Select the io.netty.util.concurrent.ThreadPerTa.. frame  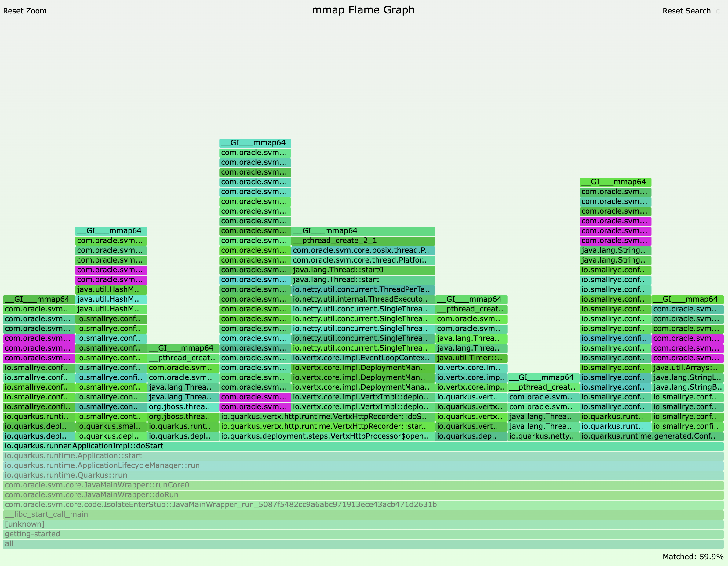363,289
